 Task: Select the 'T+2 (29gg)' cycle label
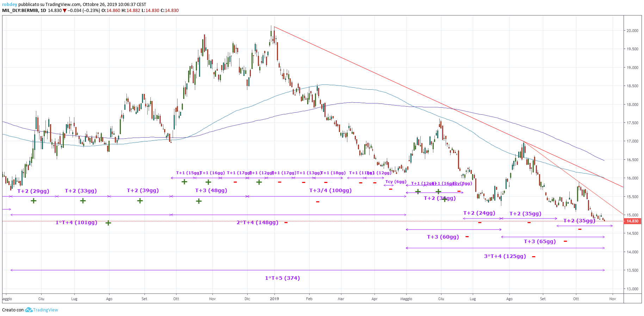click(x=33, y=191)
